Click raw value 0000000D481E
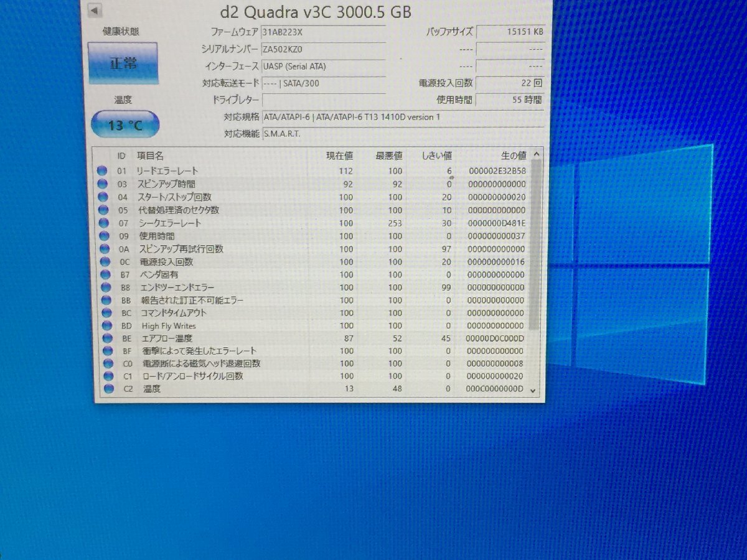Screen dimensions: 747x560 [x=496, y=223]
